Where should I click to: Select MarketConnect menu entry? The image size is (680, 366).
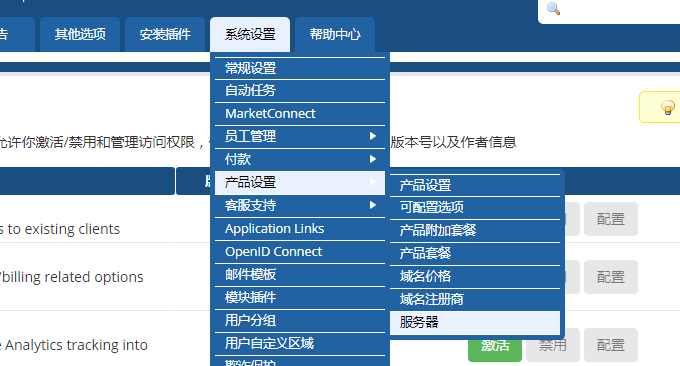300,114
